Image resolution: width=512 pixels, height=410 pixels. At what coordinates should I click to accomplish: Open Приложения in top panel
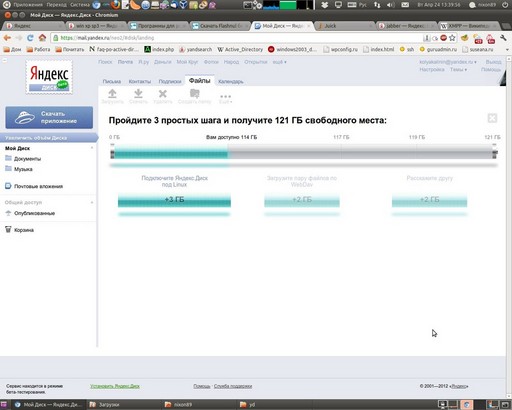click(x=27, y=5)
